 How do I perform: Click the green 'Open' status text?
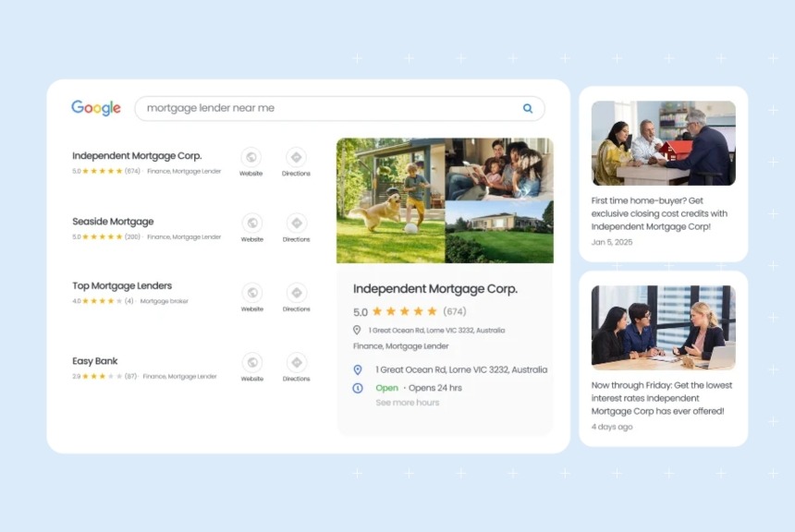tap(386, 388)
